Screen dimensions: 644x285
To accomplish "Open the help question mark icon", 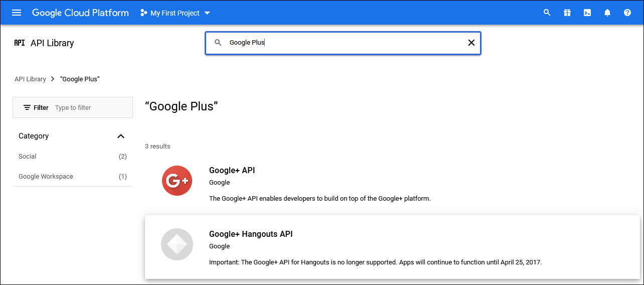I will pyautogui.click(x=627, y=13).
